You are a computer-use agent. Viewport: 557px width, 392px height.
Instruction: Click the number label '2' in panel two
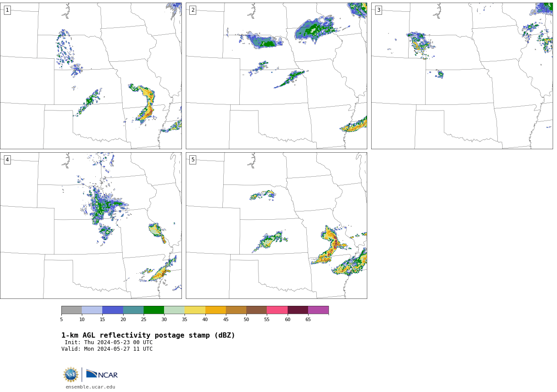(x=193, y=10)
